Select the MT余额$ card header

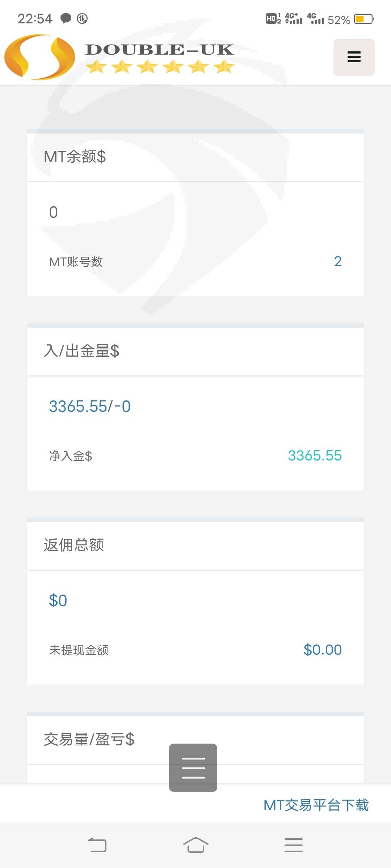pyautogui.click(x=75, y=157)
